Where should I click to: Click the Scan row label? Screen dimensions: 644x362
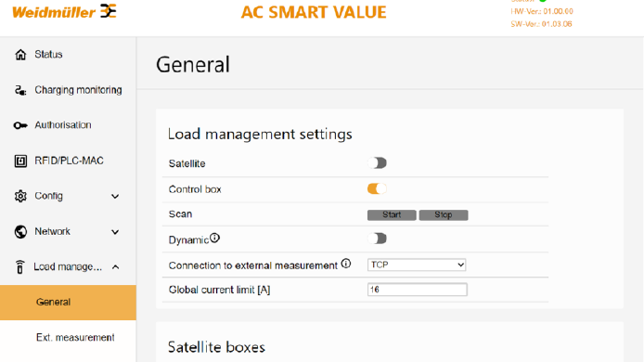[x=180, y=214]
